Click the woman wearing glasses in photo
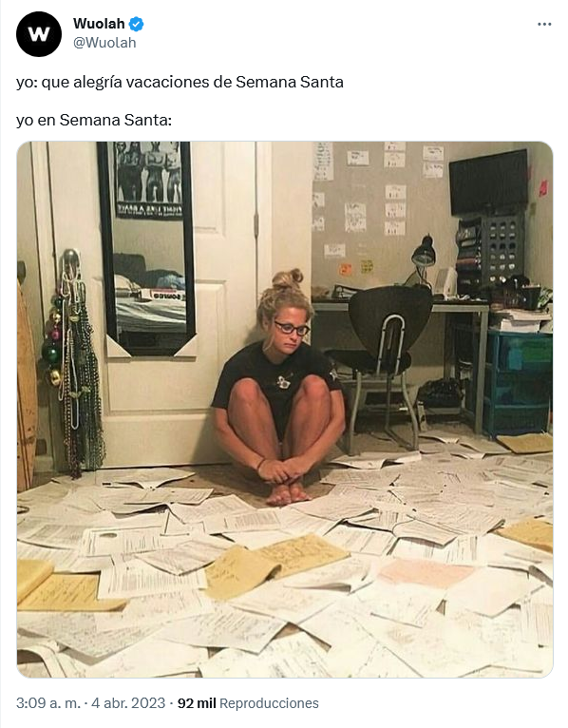The height and width of the screenshot is (728, 568). 280,388
